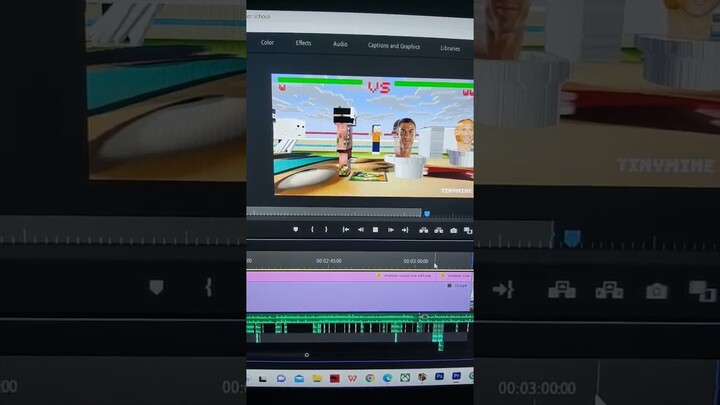Open the Mail app on taskbar
Image resolution: width=720 pixels, height=405 pixels.
[299, 378]
